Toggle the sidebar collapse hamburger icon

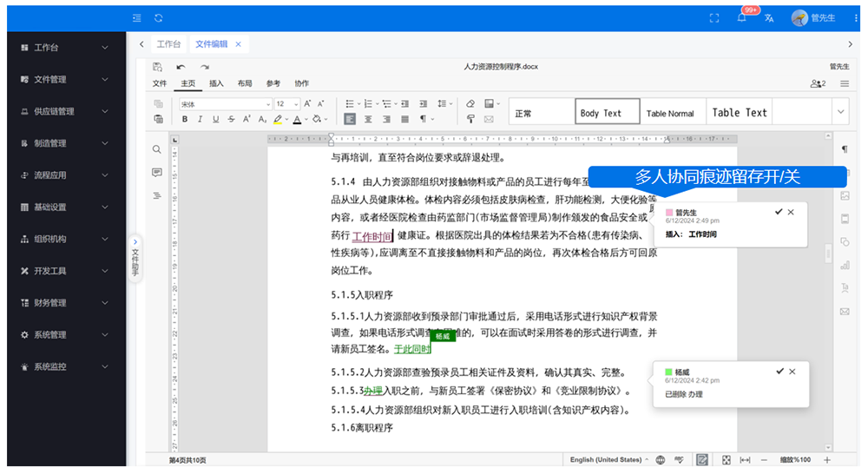(137, 18)
